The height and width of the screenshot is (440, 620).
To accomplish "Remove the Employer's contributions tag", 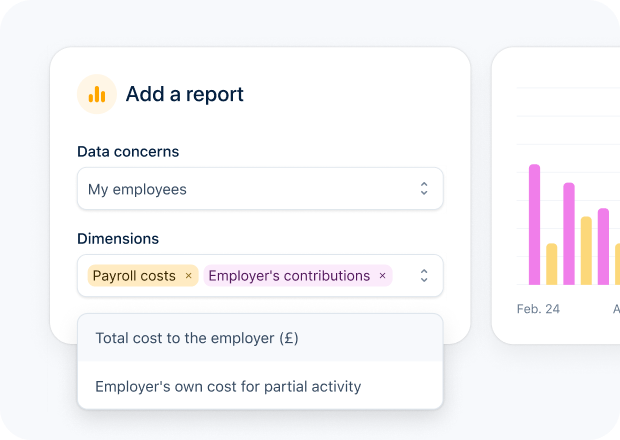I will pyautogui.click(x=382, y=276).
